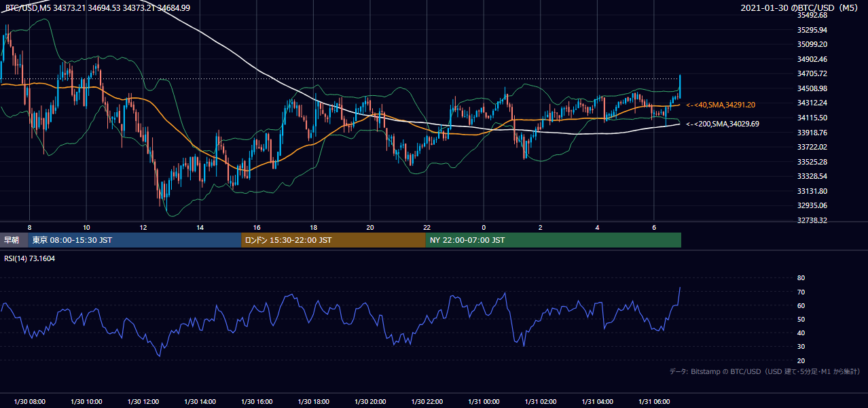Click the price axis label 33918.76
Screen dimensions: 868x408
pos(812,133)
